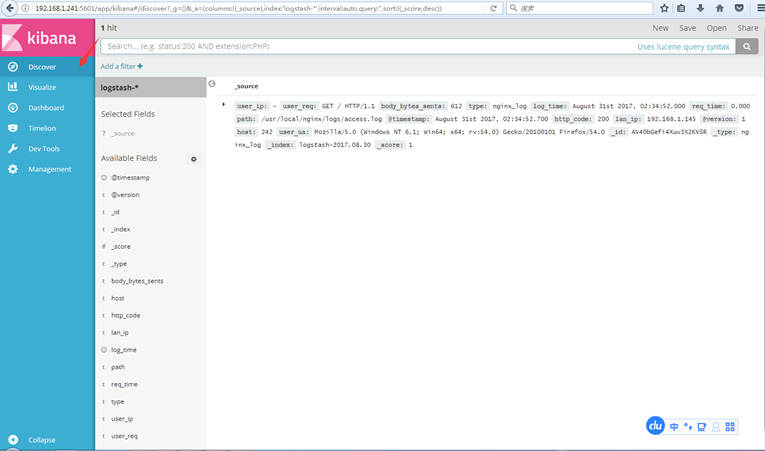Bookmark the page with star icon
Screen dimensions: 765x451
tap(664, 8)
